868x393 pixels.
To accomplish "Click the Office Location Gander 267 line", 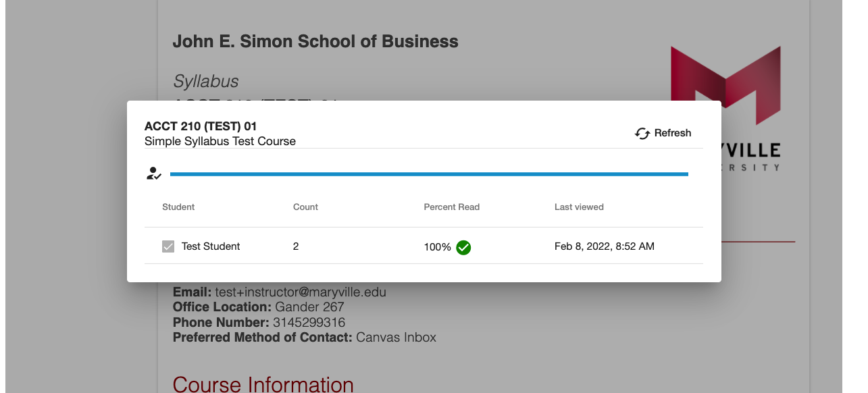I will (x=259, y=307).
